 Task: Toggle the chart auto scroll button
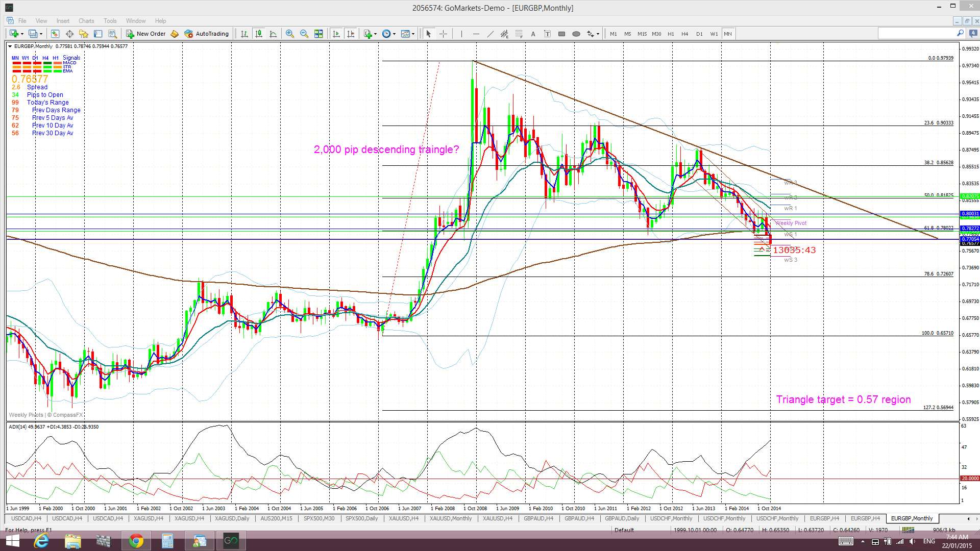pos(336,34)
